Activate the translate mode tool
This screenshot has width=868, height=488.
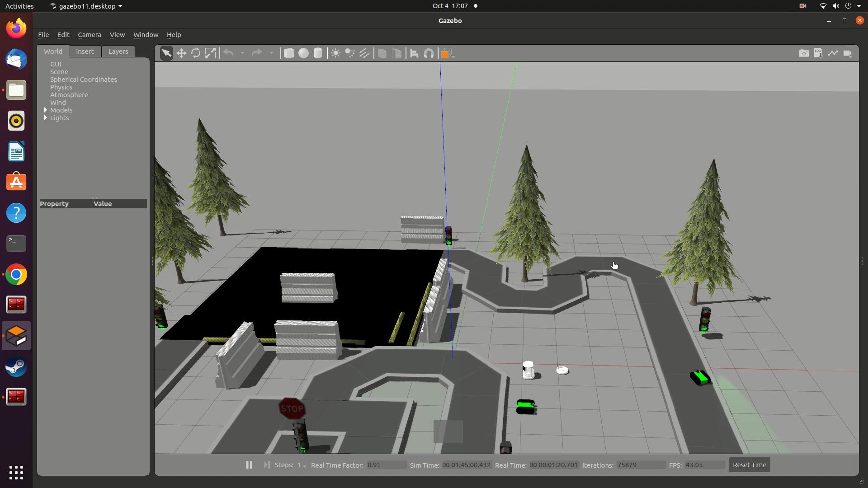click(x=181, y=53)
